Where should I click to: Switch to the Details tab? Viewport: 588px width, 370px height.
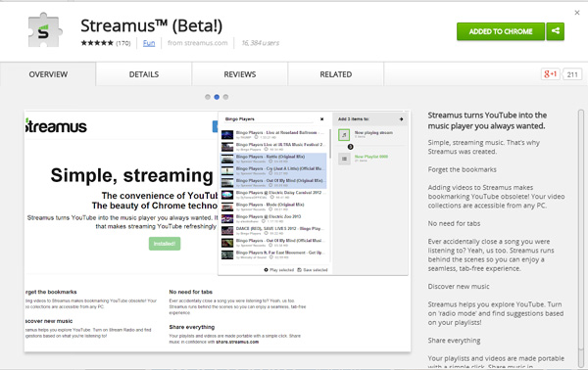point(144,74)
